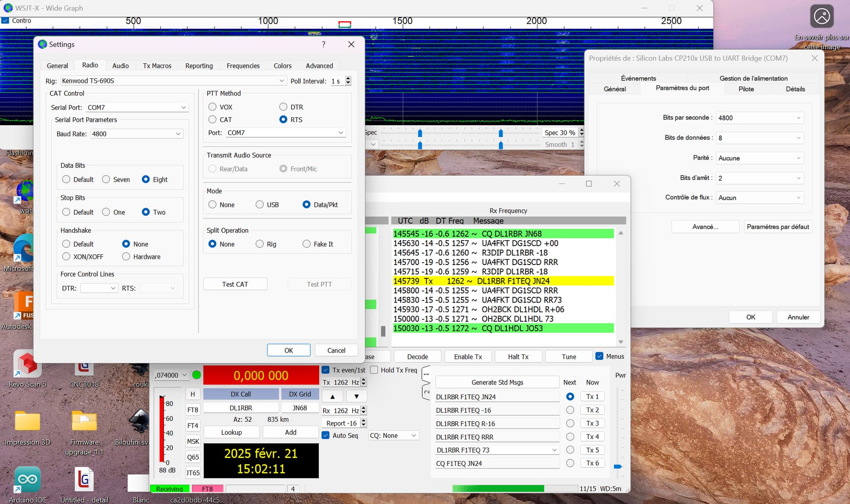Image resolution: width=850 pixels, height=504 pixels.
Task: Click Test CAT button
Action: click(235, 284)
